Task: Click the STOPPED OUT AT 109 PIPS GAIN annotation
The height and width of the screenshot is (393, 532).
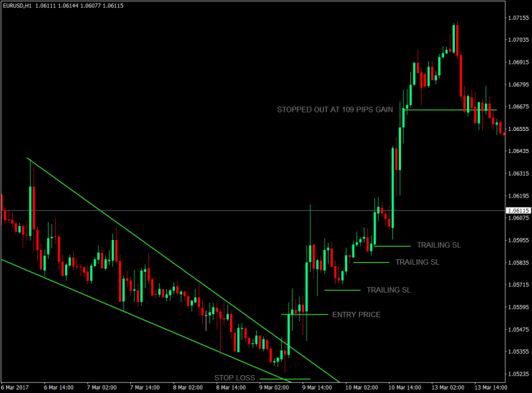Action: click(334, 110)
